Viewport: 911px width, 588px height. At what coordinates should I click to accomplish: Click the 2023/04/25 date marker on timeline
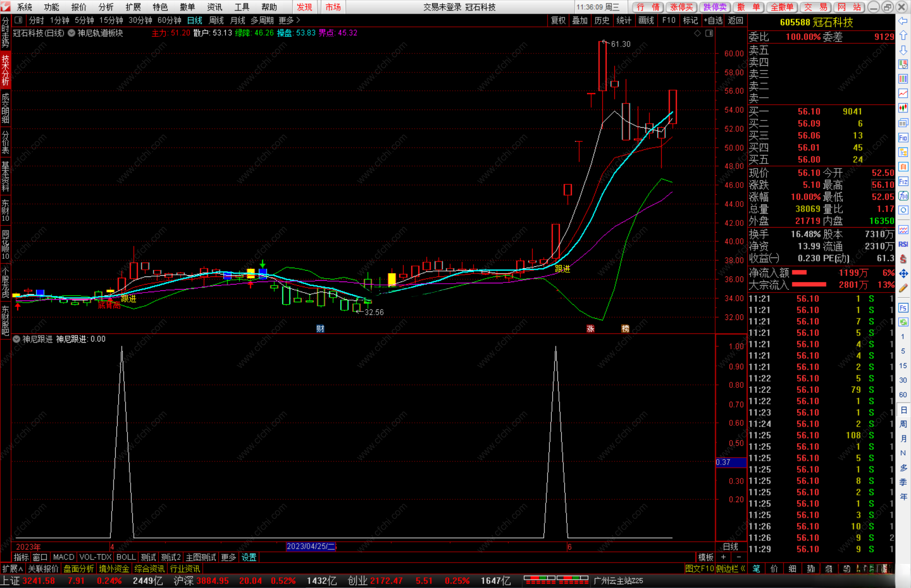311,546
